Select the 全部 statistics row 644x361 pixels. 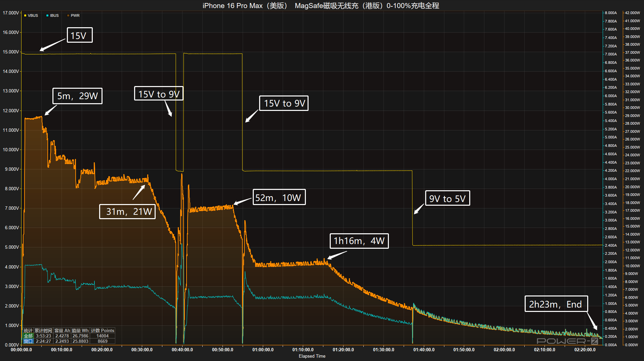[x=28, y=336]
